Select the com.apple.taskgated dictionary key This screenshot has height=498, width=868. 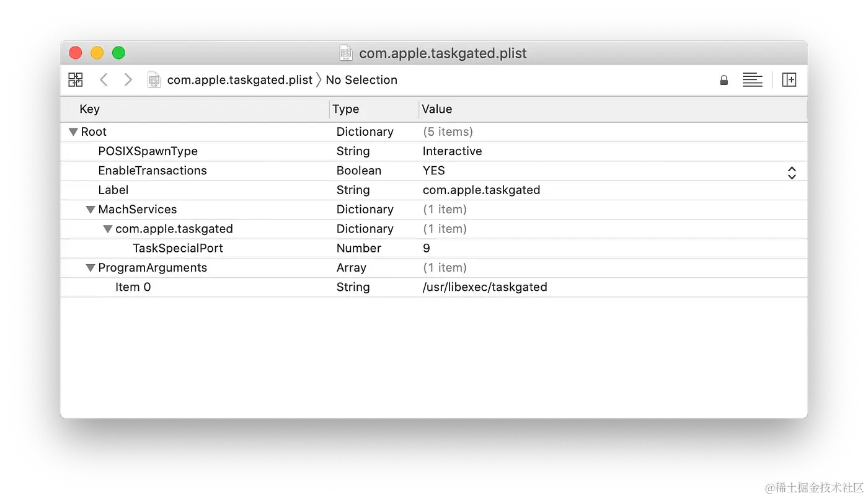click(x=174, y=229)
